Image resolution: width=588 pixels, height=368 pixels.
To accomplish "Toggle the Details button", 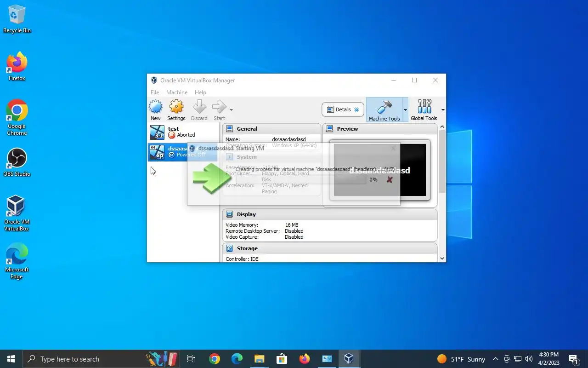I will click(x=343, y=109).
